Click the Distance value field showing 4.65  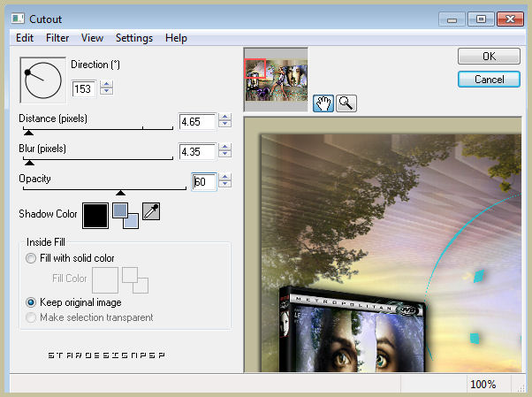pos(197,122)
